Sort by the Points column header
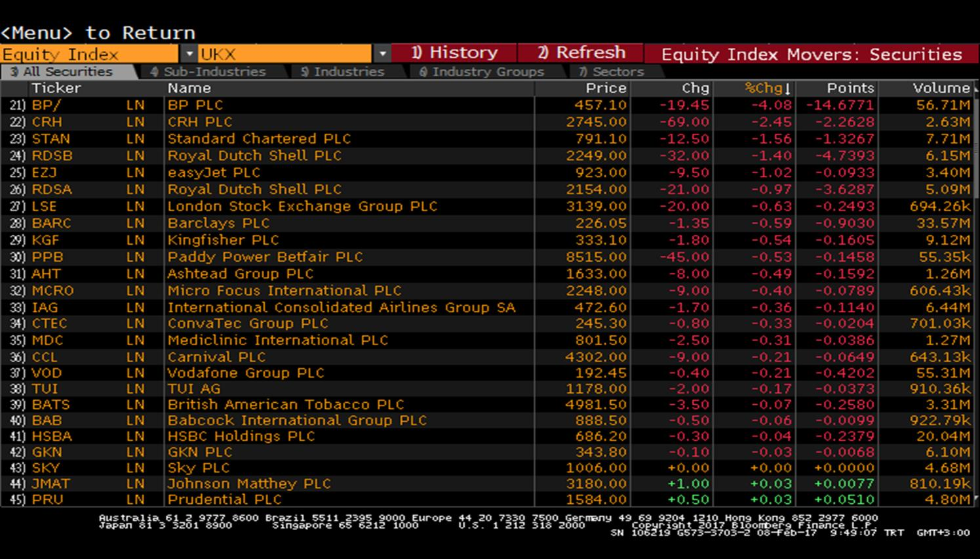 click(850, 89)
